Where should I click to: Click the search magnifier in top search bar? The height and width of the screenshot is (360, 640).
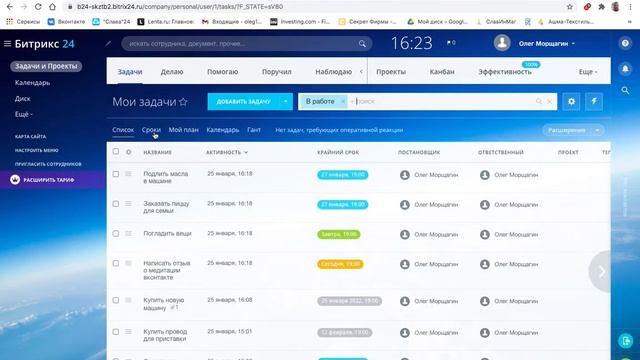coord(362,44)
